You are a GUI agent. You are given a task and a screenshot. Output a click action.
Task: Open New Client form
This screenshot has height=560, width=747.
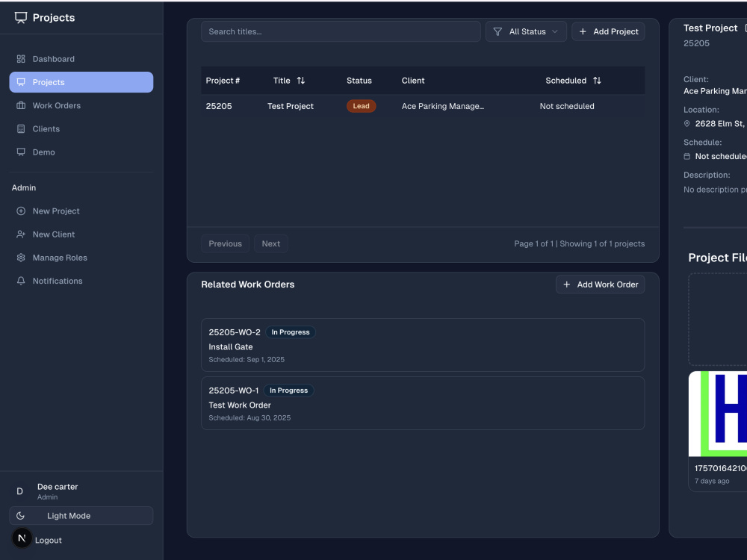pyautogui.click(x=81, y=234)
